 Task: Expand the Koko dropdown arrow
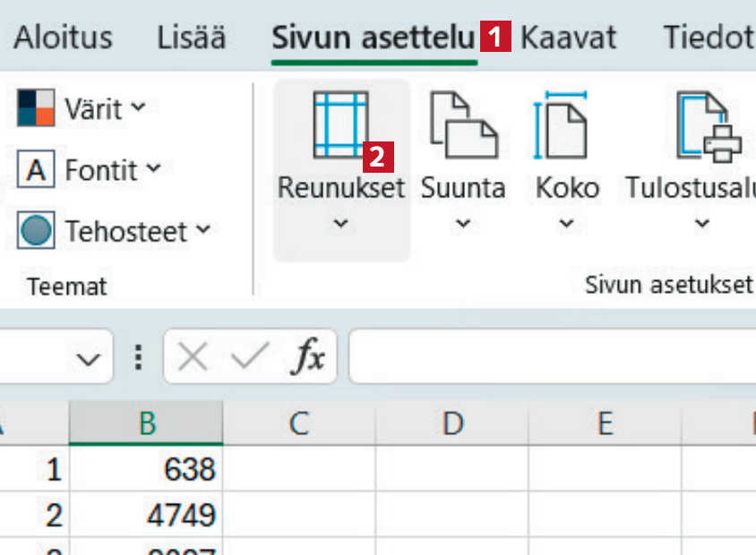pos(566,224)
